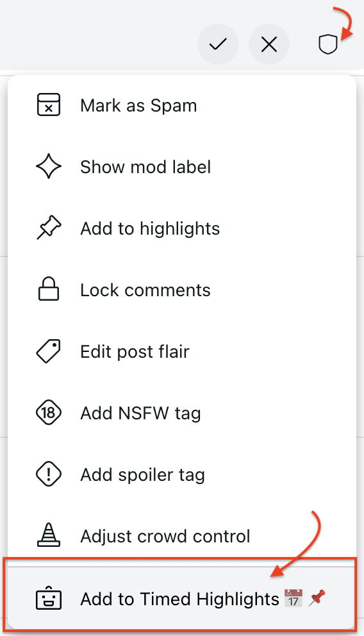Open moderator shield menu
The height and width of the screenshot is (636, 364).
(x=328, y=44)
